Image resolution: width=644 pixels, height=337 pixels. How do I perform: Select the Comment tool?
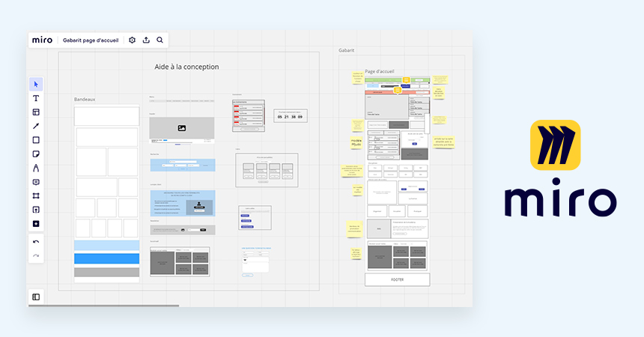[36, 182]
